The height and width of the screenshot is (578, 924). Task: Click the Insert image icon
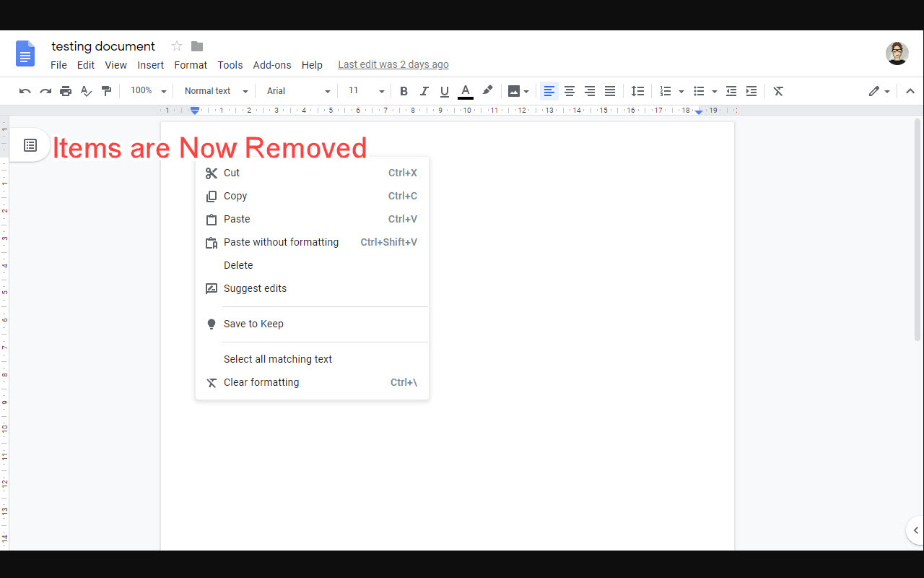click(514, 91)
